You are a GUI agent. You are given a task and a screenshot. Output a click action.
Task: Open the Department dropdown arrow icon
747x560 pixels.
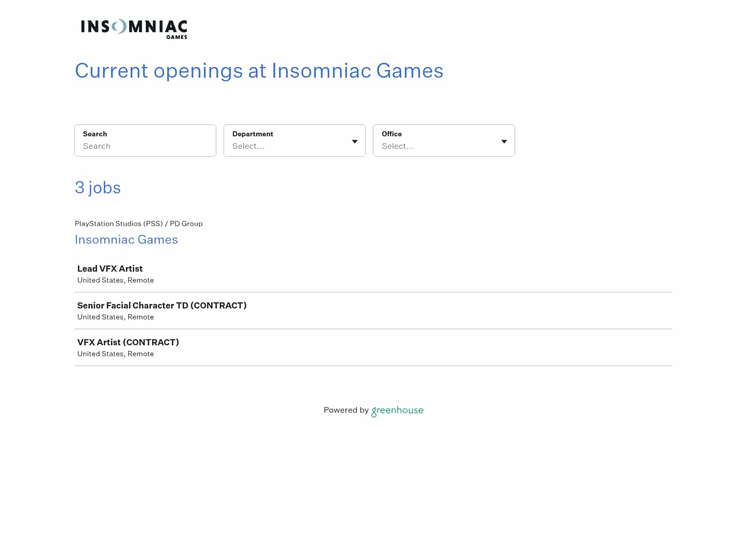tap(354, 141)
